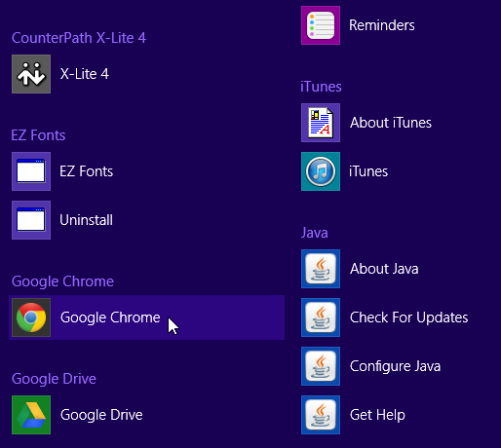
Task: Click the Check For Updates Java icon
Action: coord(321,317)
